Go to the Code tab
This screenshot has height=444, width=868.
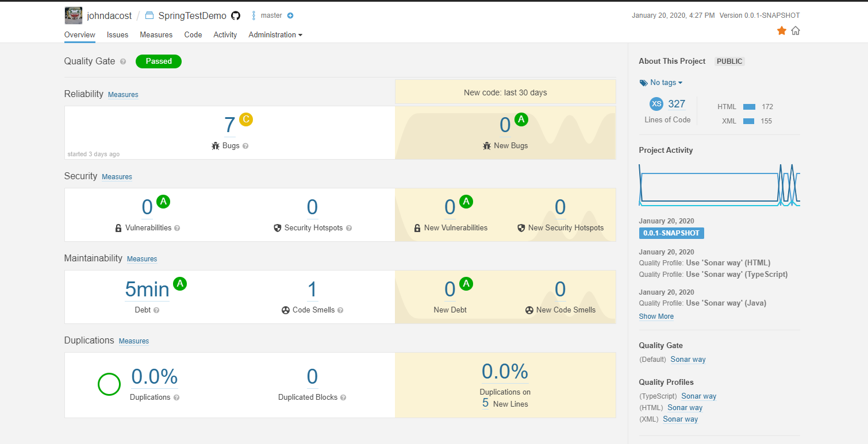[x=193, y=35]
